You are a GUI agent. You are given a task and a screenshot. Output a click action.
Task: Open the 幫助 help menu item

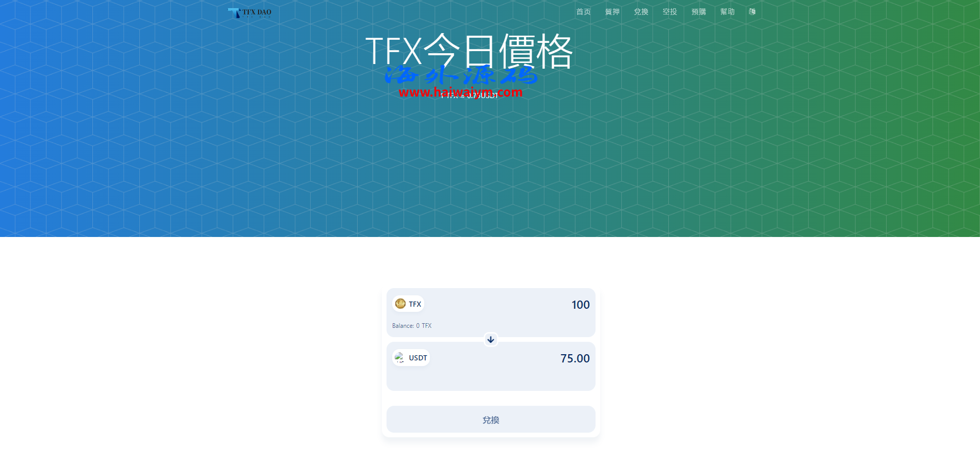point(727,12)
